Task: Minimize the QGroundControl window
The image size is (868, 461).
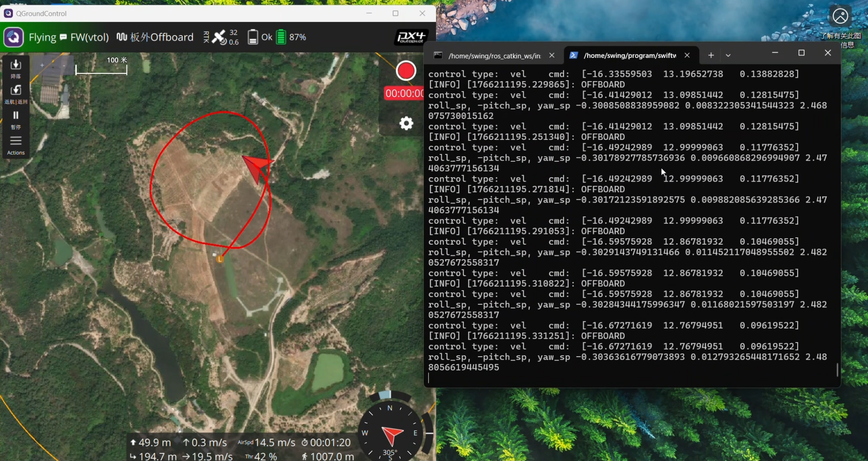Action: pyautogui.click(x=369, y=13)
